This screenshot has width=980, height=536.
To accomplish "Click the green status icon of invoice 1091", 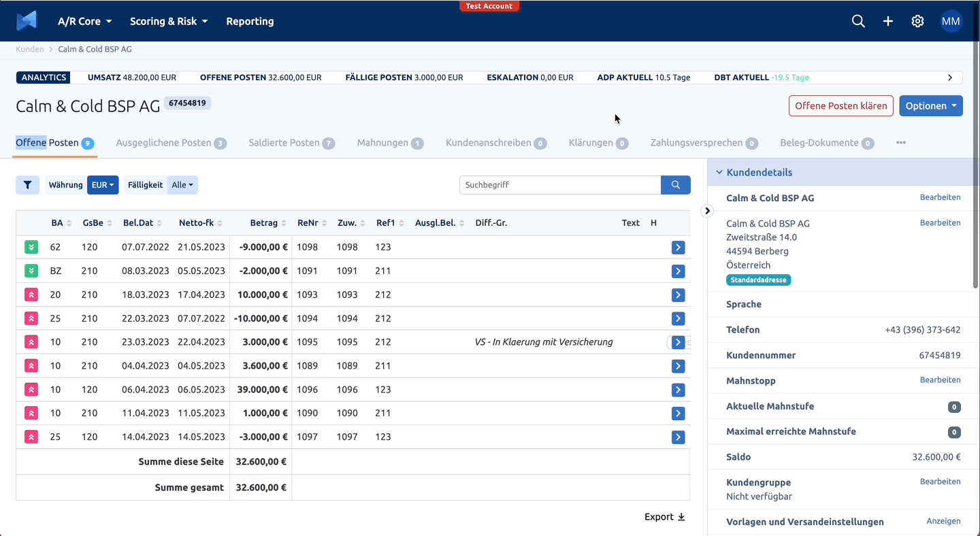I will [x=31, y=271].
